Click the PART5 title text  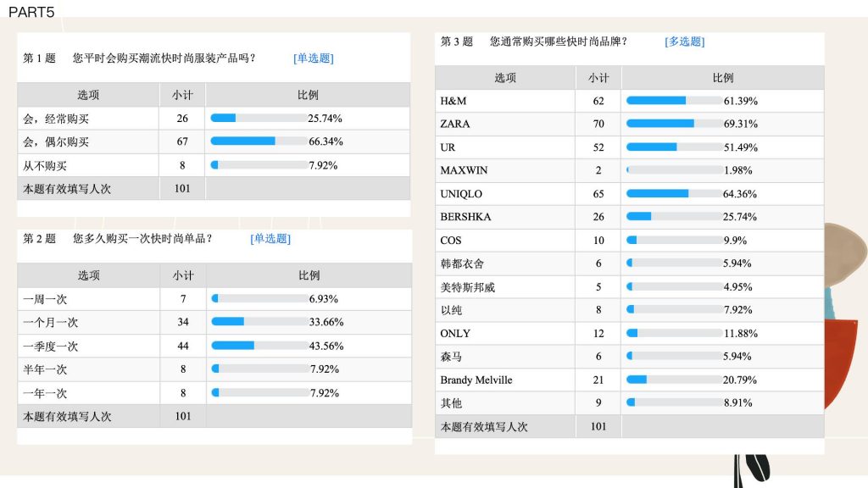tap(31, 12)
